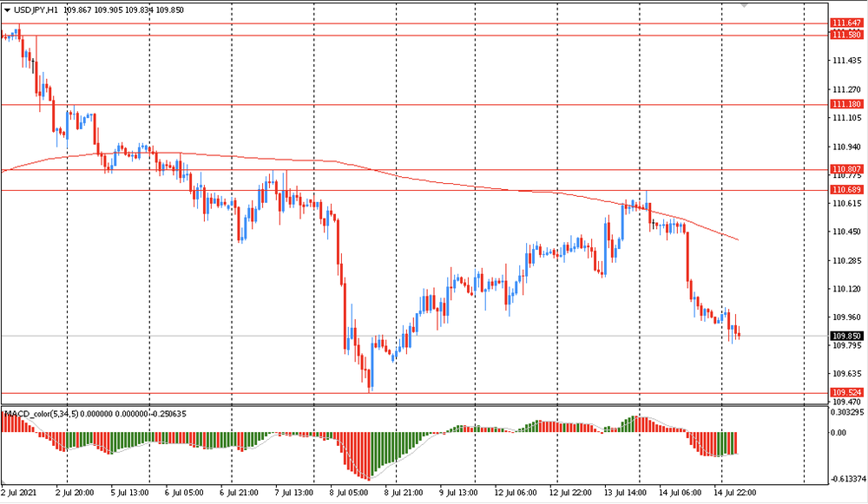This screenshot has height=504, width=868.
Task: Click the USDJPY,H1 chart title
Action: tap(36, 10)
